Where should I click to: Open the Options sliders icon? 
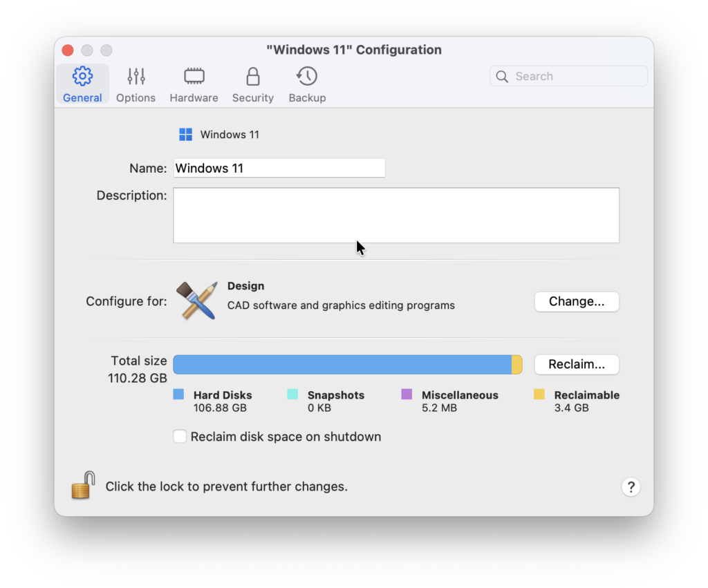(136, 76)
